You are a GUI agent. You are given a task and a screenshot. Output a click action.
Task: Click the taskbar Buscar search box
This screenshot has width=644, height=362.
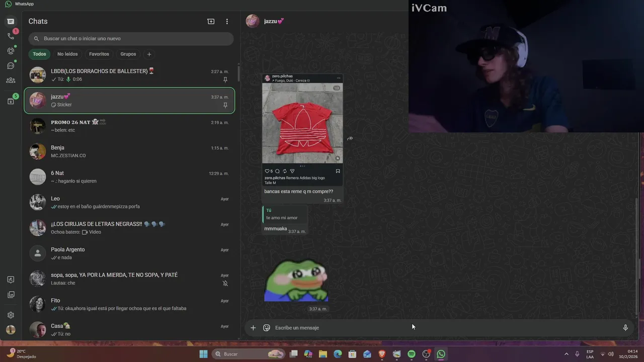click(x=250, y=354)
